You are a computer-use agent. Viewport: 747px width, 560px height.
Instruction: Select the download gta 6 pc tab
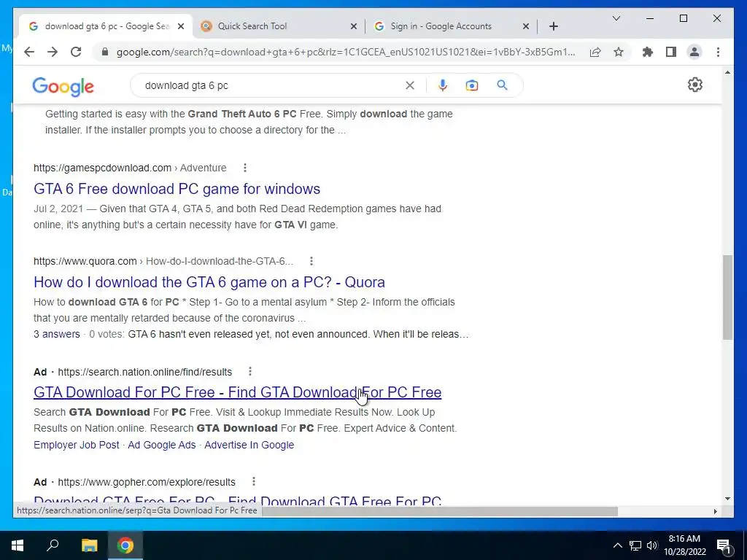pyautogui.click(x=105, y=26)
